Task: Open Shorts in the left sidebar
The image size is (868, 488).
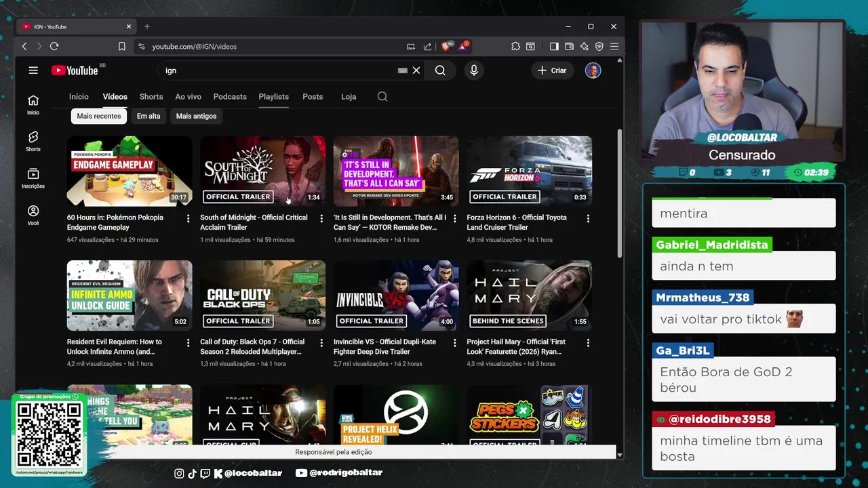Action: tap(33, 142)
